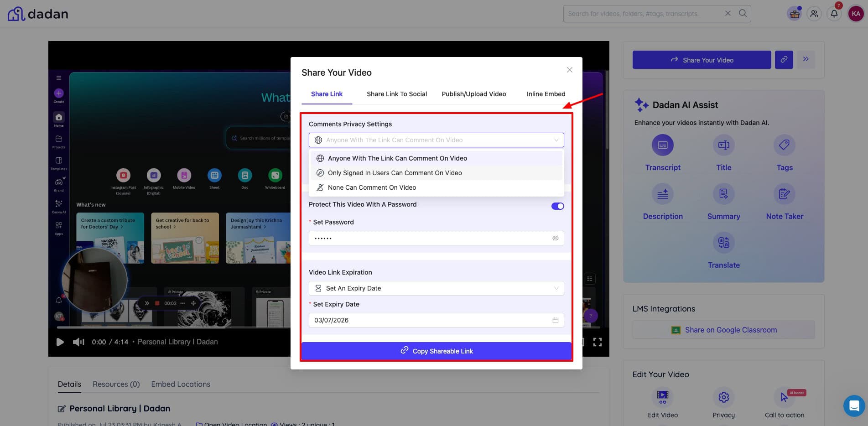Open the Transcript AI assist tool
The width and height of the screenshot is (868, 426).
[x=662, y=145]
